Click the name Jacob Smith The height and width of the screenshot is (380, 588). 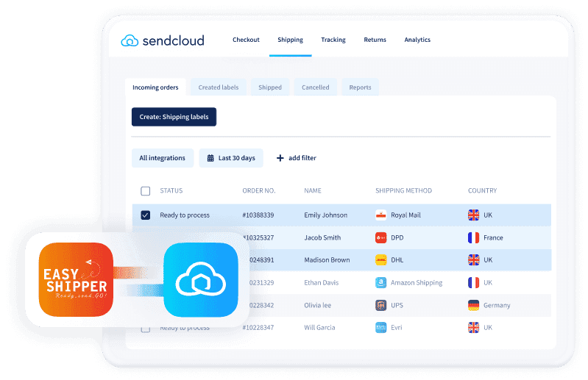tap(322, 237)
